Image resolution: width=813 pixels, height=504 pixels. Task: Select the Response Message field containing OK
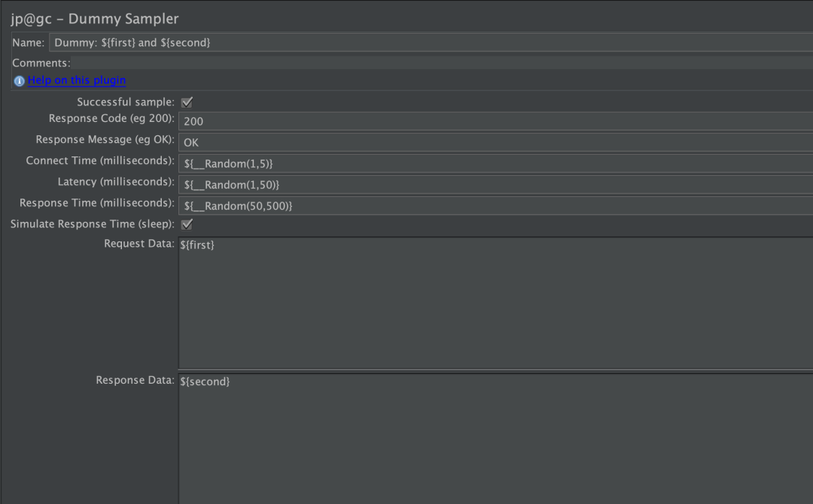click(495, 142)
